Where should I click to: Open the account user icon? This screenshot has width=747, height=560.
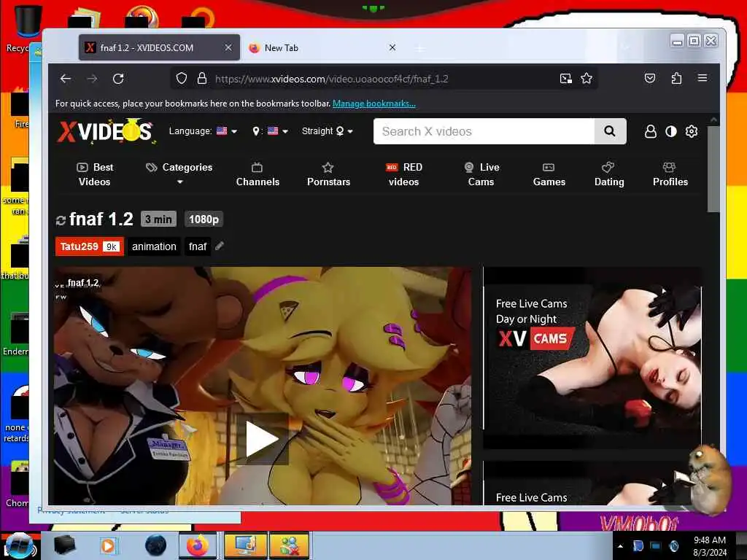(x=650, y=131)
